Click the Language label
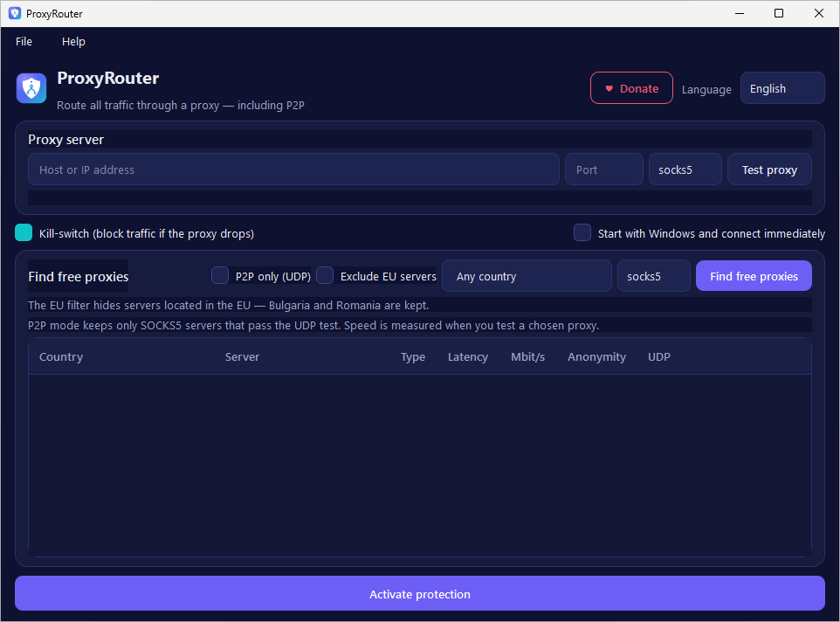Image resolution: width=840 pixels, height=622 pixels. click(706, 89)
